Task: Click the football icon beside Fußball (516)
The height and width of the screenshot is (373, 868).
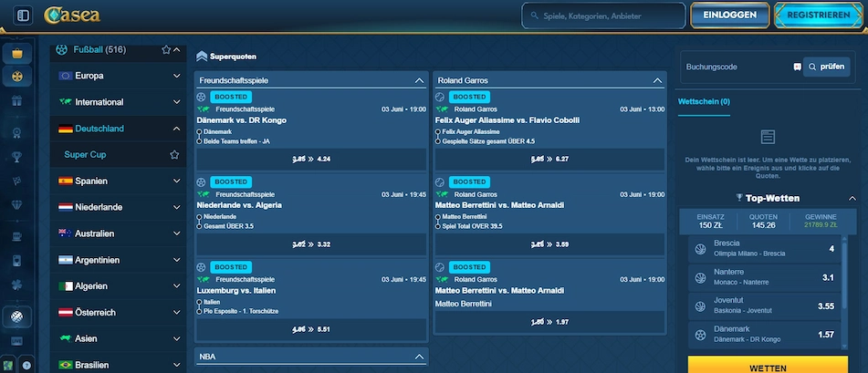Action: pos(61,50)
